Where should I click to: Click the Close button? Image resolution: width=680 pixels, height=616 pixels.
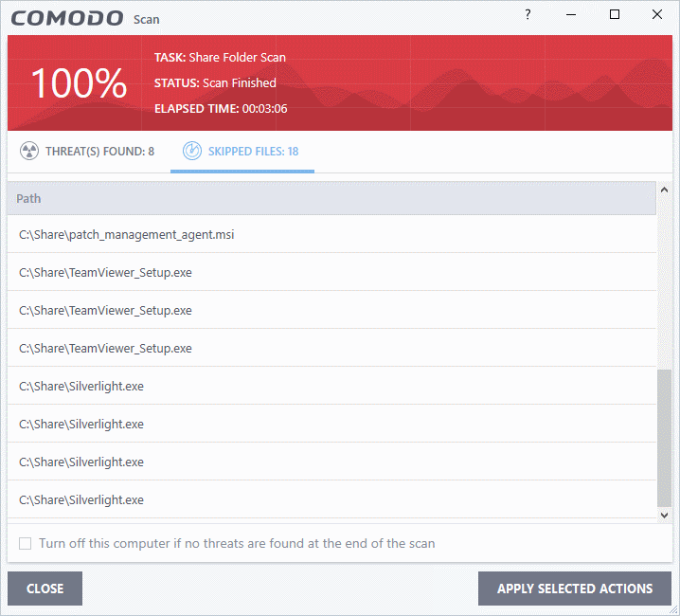point(45,589)
